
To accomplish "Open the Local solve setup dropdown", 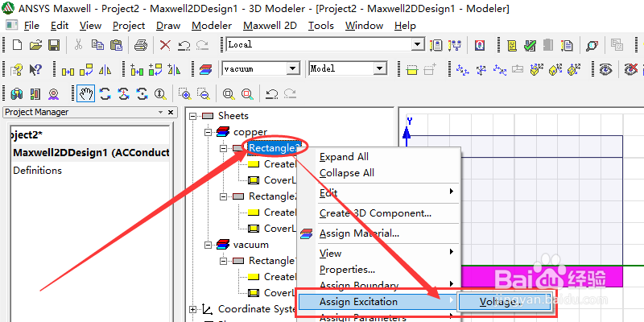I will (x=418, y=44).
